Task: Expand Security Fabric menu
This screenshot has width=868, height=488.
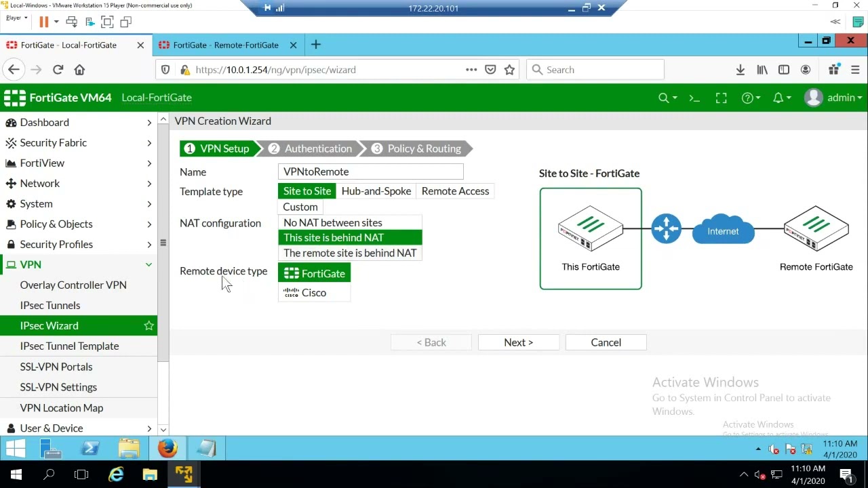Action: [79, 143]
